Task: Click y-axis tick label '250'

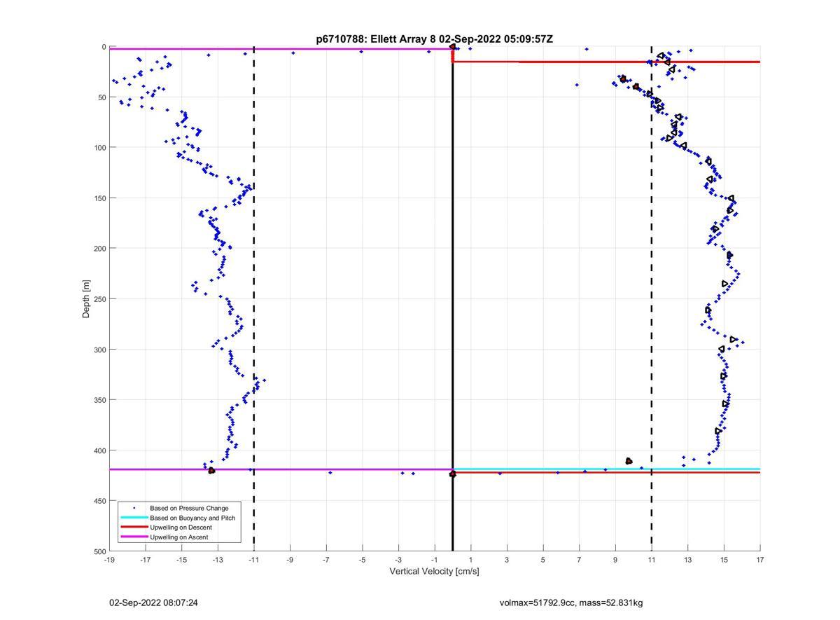Action: click(x=99, y=299)
